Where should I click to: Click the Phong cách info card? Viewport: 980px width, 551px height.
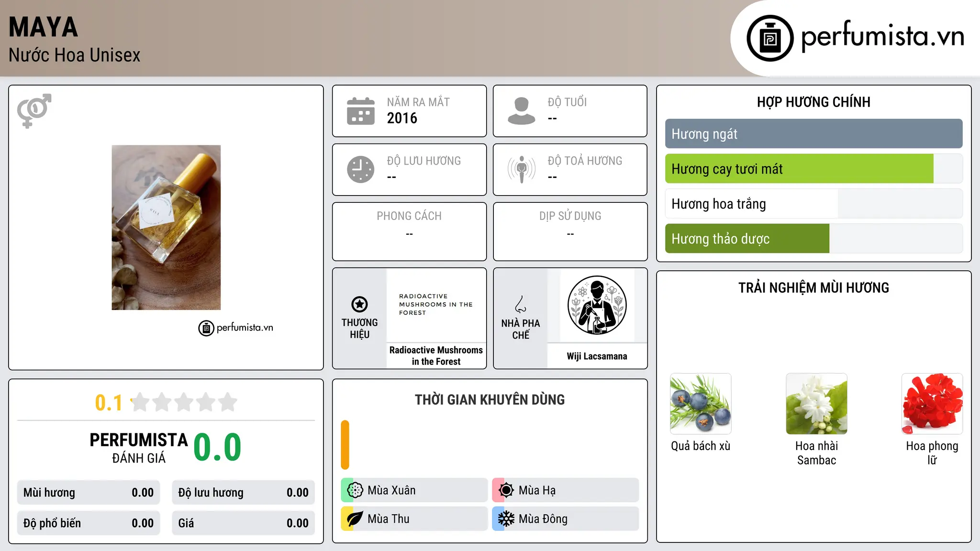click(409, 231)
